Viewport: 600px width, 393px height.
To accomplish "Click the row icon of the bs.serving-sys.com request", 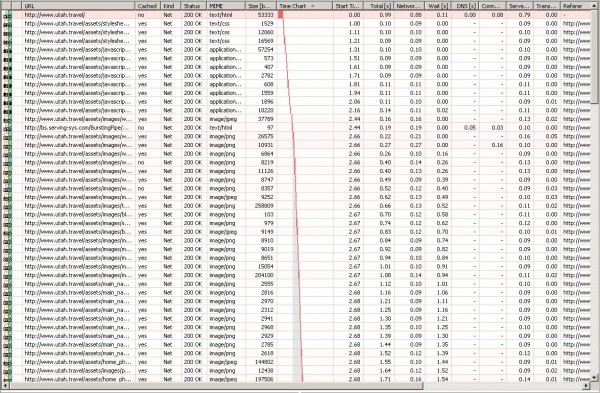I will [x=7, y=128].
